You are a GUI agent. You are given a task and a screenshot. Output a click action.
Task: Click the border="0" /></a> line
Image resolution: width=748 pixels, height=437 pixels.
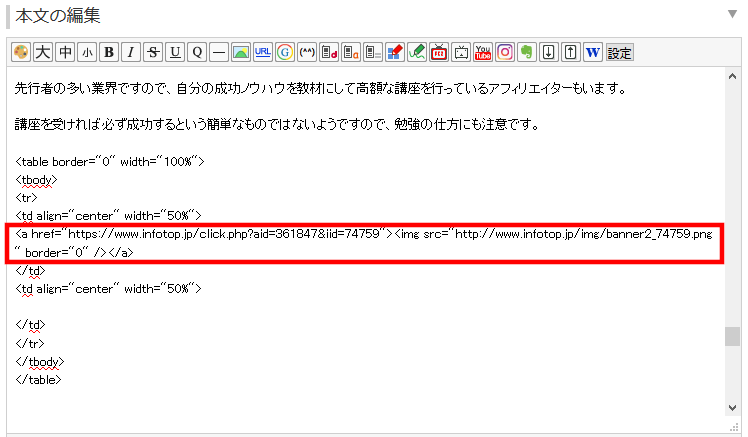74,252
